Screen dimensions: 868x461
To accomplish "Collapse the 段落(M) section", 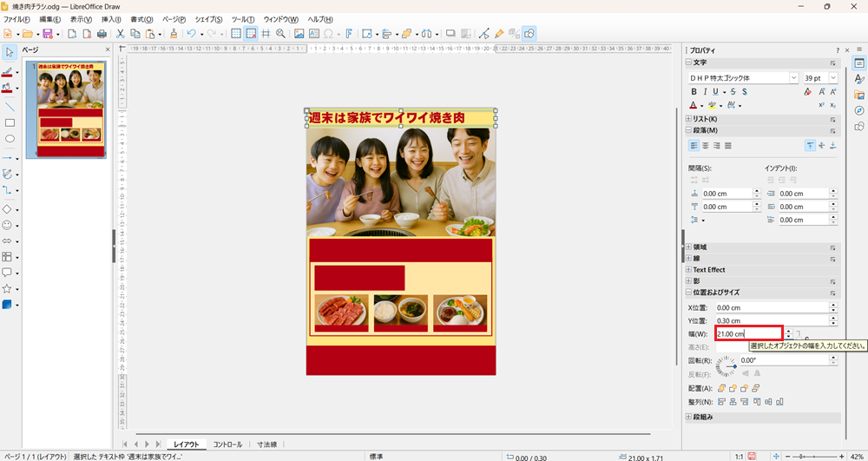I will pyautogui.click(x=688, y=130).
